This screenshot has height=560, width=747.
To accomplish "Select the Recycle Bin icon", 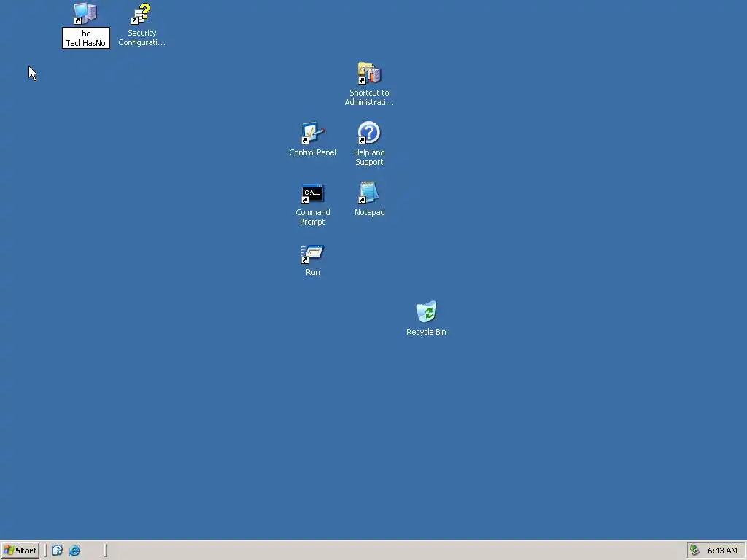I will (426, 311).
